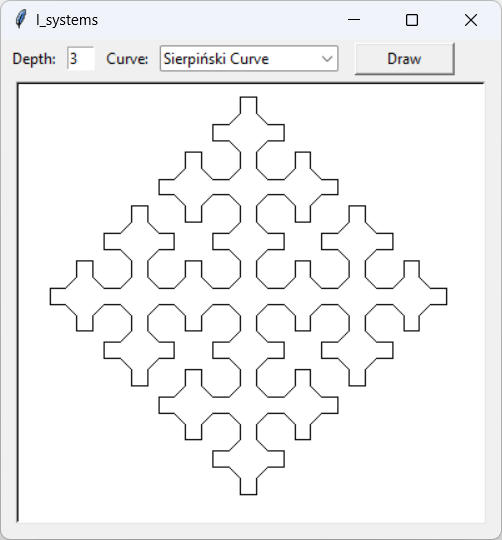Minimize the l_systems window
Screen dimensions: 502x540
point(354,20)
